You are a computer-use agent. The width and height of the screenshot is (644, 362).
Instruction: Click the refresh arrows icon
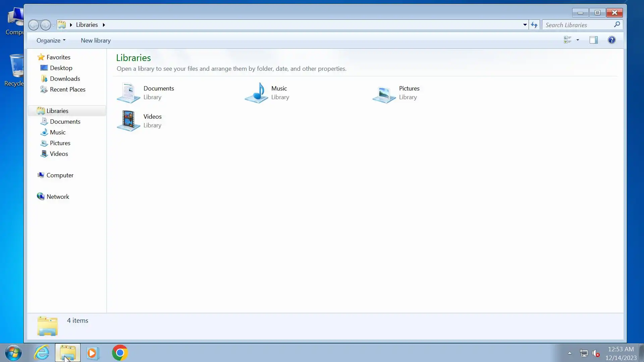tap(534, 25)
